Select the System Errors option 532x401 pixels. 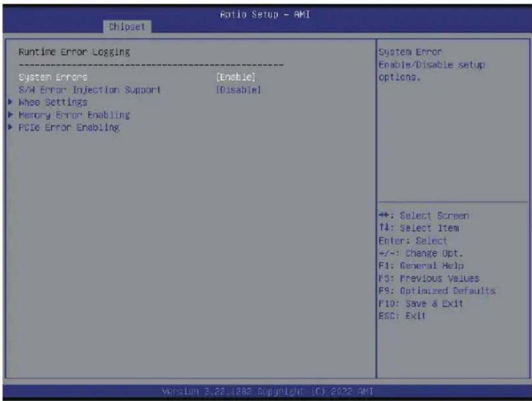tap(53, 77)
